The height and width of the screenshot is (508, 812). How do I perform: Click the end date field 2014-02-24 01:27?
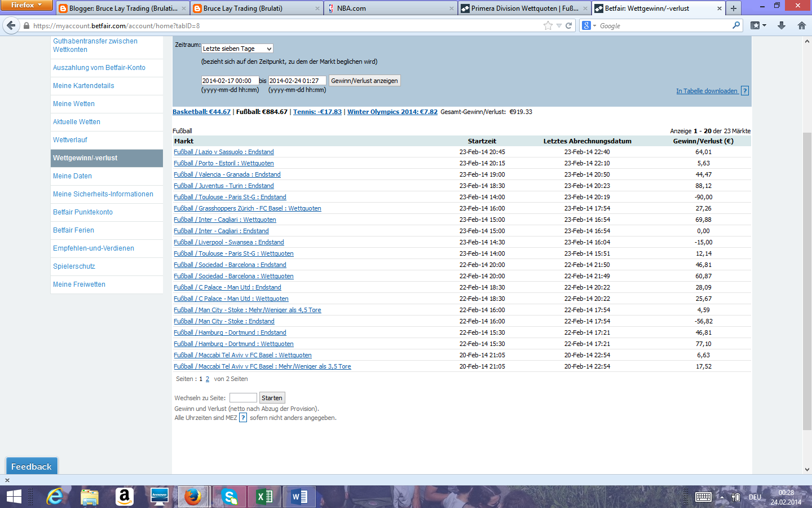[x=297, y=81]
